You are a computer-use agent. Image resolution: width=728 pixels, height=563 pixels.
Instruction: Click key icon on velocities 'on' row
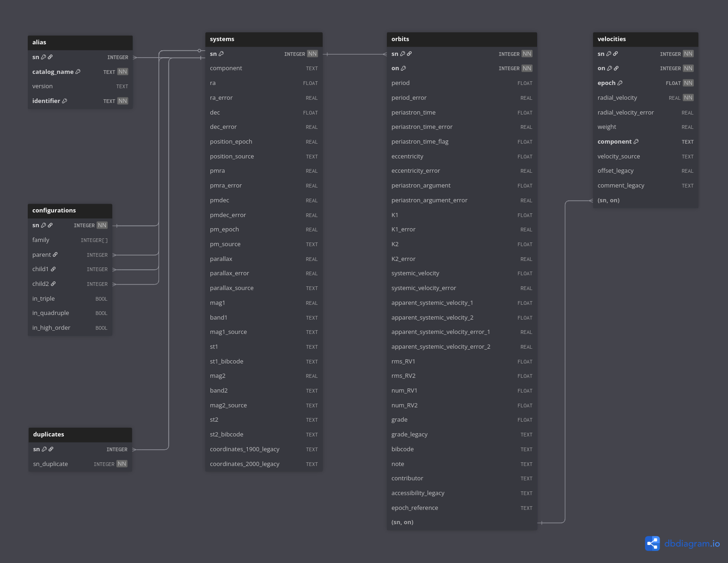pyautogui.click(x=609, y=68)
